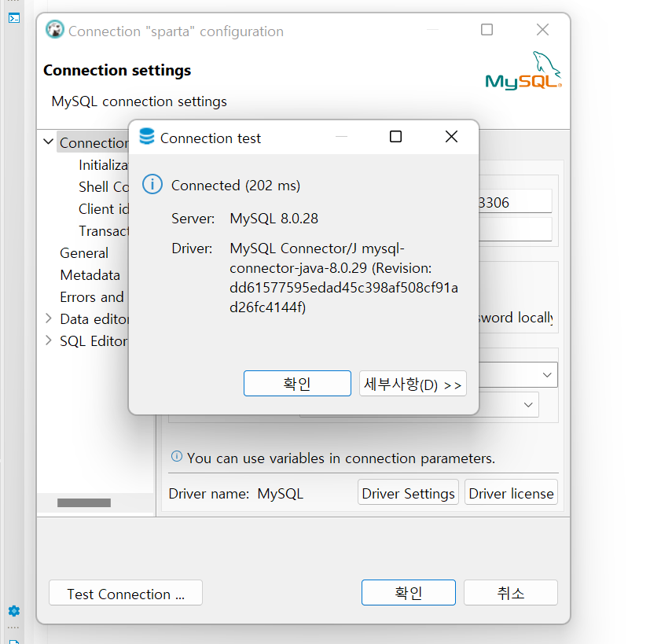The width and height of the screenshot is (650, 644).
Task: Select General in the settings tree
Action: point(84,253)
